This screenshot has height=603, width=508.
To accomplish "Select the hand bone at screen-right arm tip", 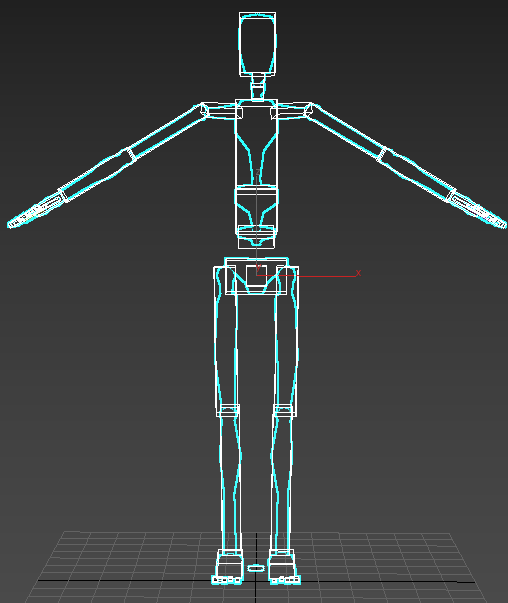I will pyautogui.click(x=478, y=211).
